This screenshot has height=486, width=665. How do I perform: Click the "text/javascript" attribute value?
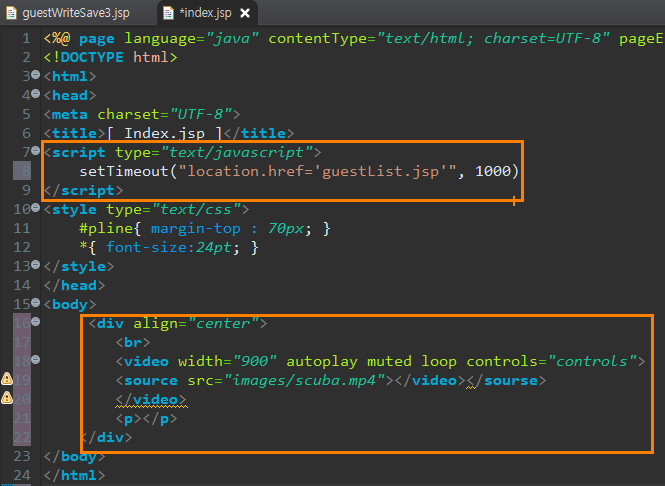click(237, 152)
